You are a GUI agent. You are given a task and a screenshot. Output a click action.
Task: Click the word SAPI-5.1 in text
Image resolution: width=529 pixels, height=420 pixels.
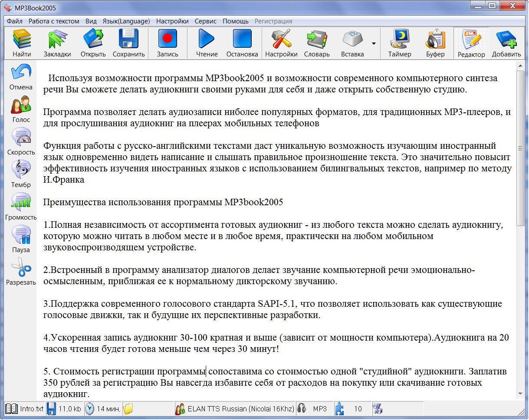click(x=278, y=304)
